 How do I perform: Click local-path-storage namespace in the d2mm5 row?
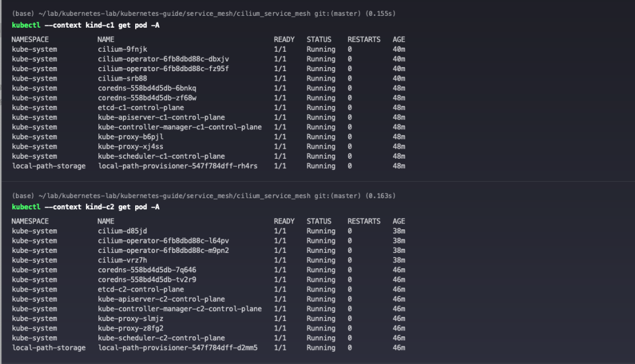click(49, 348)
